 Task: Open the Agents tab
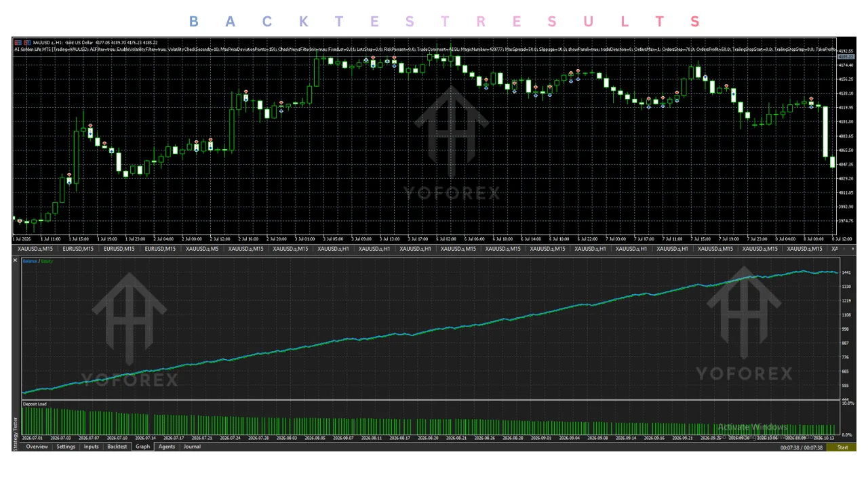[x=167, y=447]
